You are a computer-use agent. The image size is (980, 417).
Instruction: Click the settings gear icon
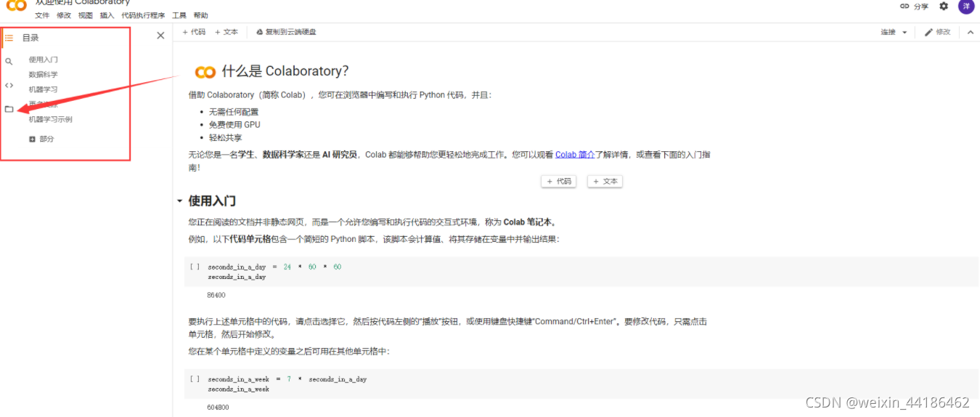[x=944, y=6]
